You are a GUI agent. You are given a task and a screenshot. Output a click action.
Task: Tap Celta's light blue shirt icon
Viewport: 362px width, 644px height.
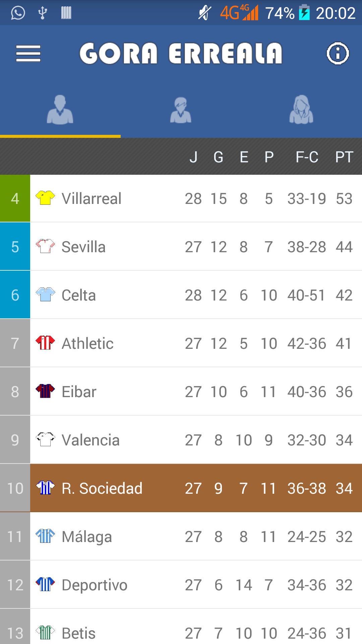click(x=45, y=294)
